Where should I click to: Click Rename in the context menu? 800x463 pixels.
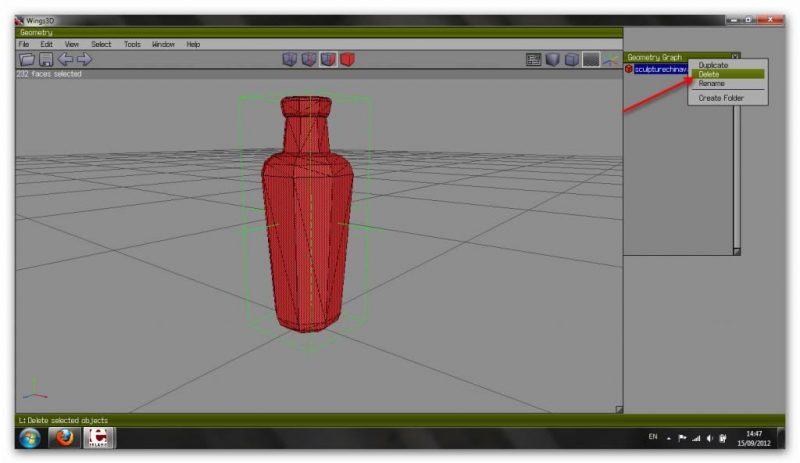pyautogui.click(x=711, y=84)
